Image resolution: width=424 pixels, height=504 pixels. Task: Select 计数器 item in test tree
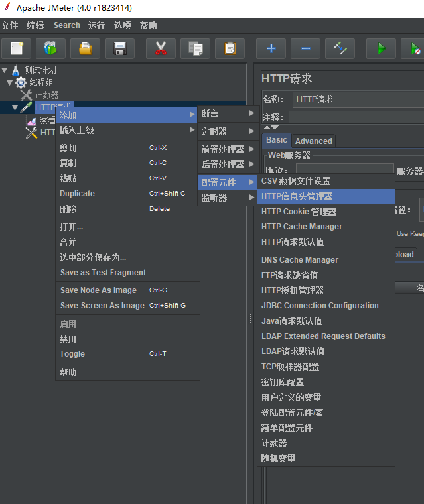point(46,95)
